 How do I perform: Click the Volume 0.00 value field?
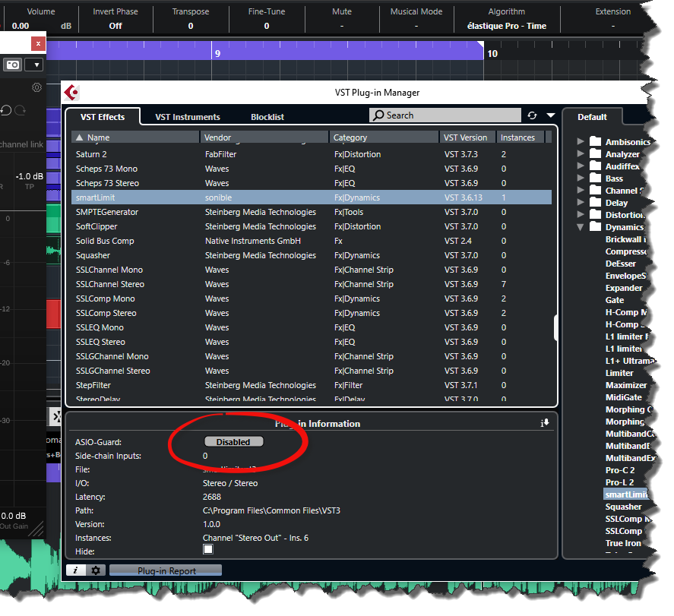21,26
